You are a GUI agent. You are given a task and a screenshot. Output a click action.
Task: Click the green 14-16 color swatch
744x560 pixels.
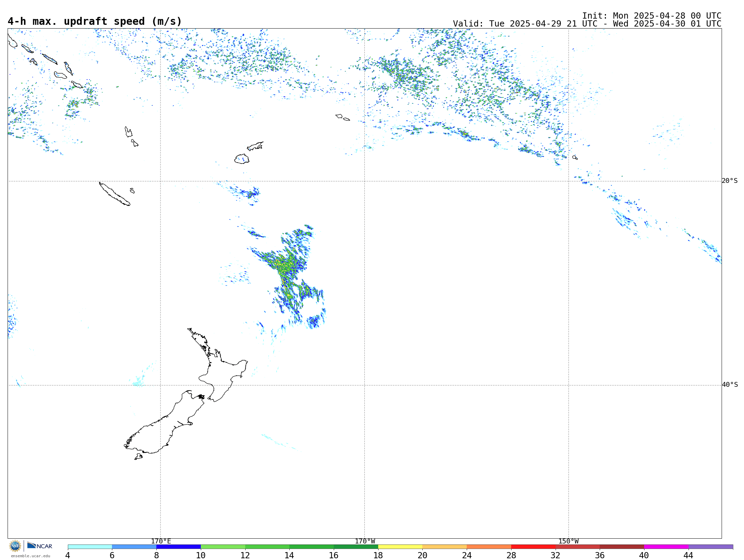[312, 547]
